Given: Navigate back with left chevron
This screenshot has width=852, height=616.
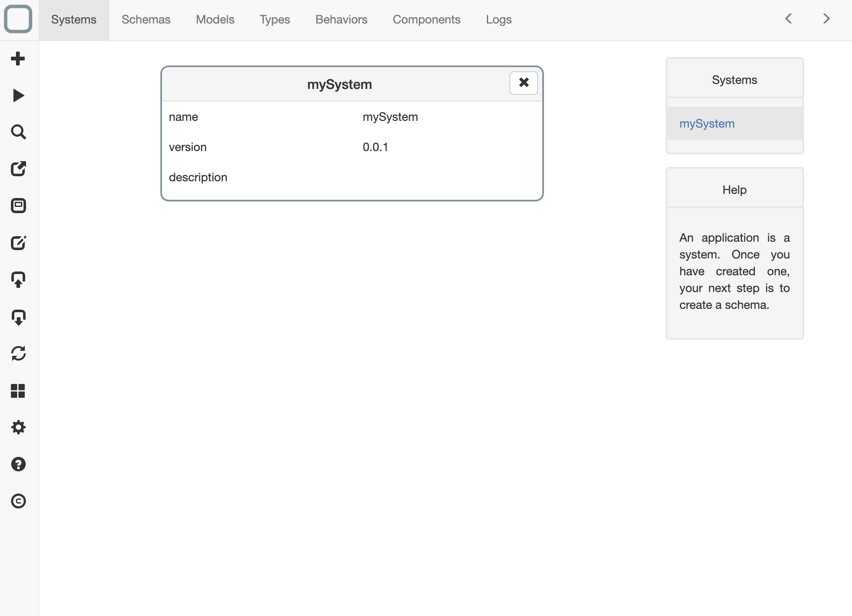Looking at the screenshot, I should pyautogui.click(x=789, y=19).
